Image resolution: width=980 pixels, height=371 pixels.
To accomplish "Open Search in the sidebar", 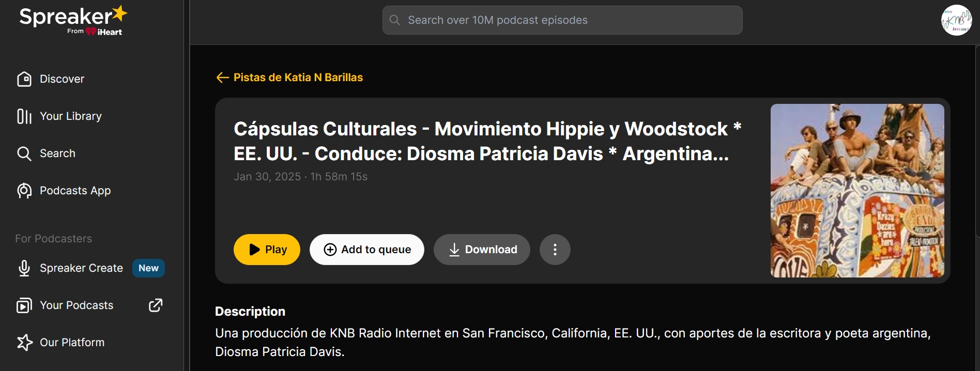I will point(47,153).
